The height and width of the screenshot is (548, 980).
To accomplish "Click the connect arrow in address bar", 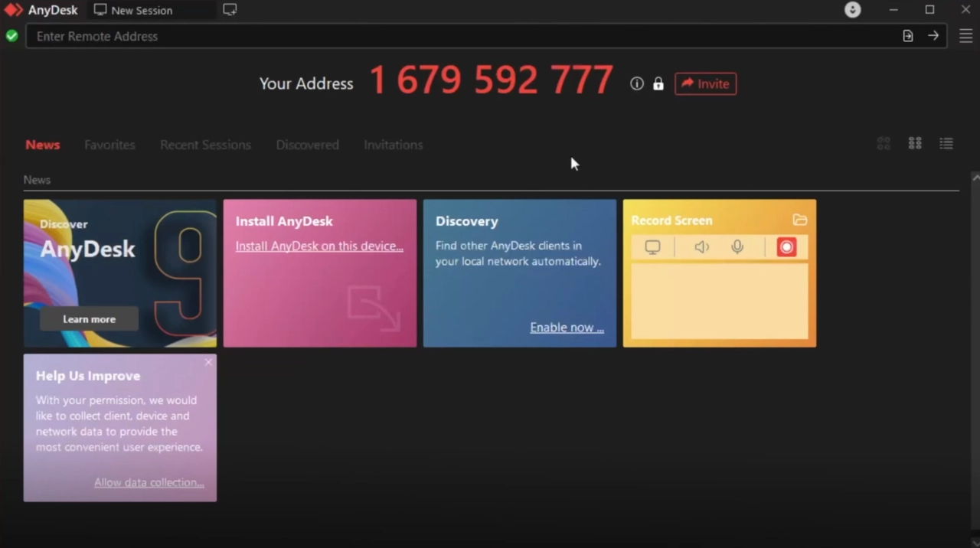I will (x=933, y=36).
